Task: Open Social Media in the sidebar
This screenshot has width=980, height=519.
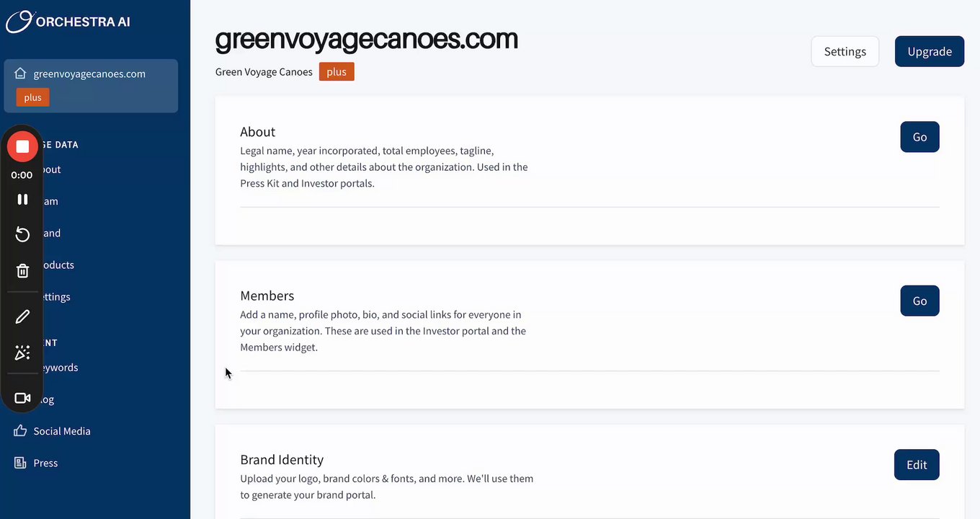Action: click(62, 431)
